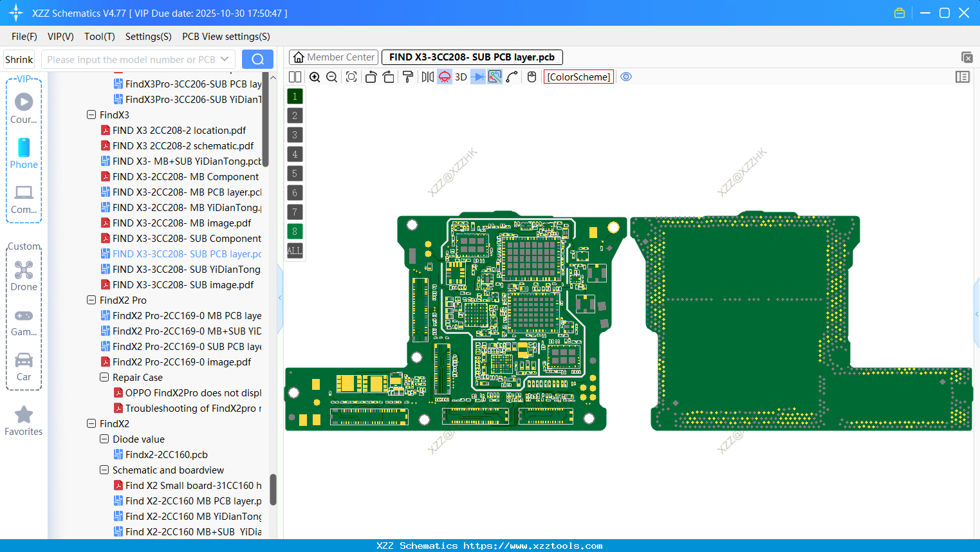Toggle split view layout icon
Screen dimensions: 980x552
pos(295,77)
